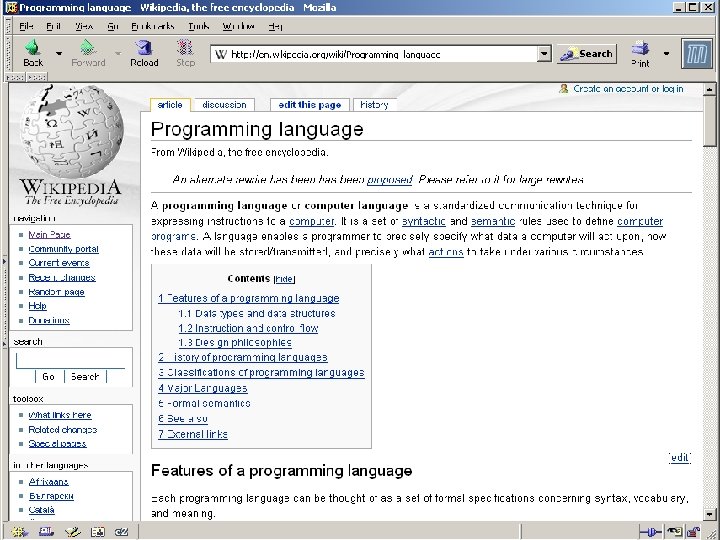This screenshot has width=720, height=540.
Task: Open Composer from the status bar icon
Action: click(x=72, y=532)
